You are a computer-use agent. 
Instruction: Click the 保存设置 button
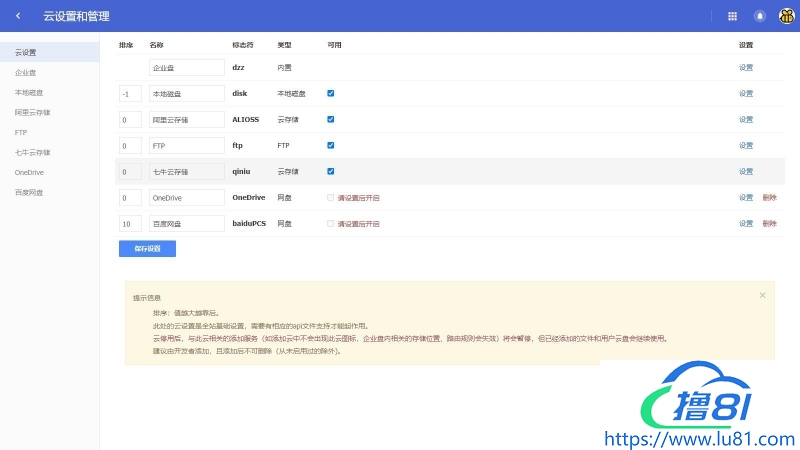[x=147, y=248]
